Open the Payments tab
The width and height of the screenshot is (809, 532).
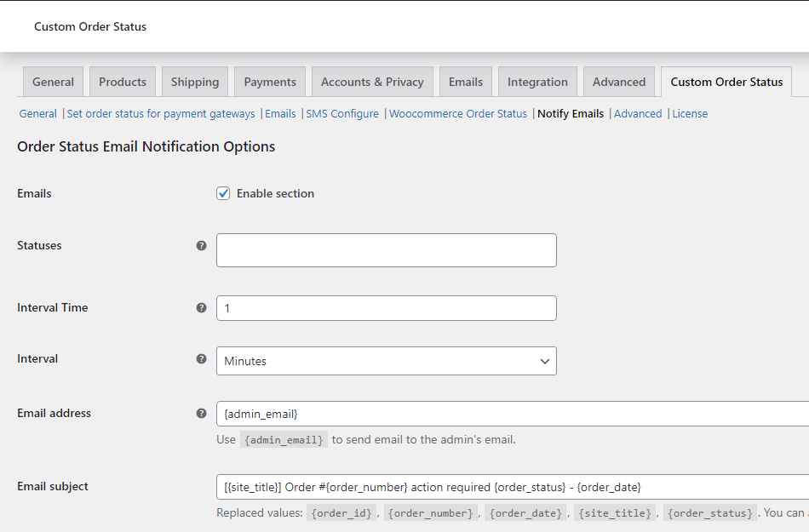[x=269, y=81]
